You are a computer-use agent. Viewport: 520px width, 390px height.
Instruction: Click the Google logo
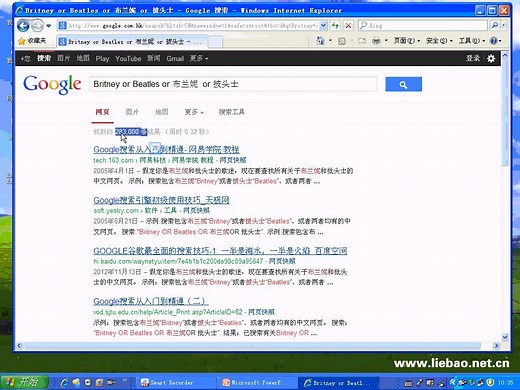pos(52,84)
